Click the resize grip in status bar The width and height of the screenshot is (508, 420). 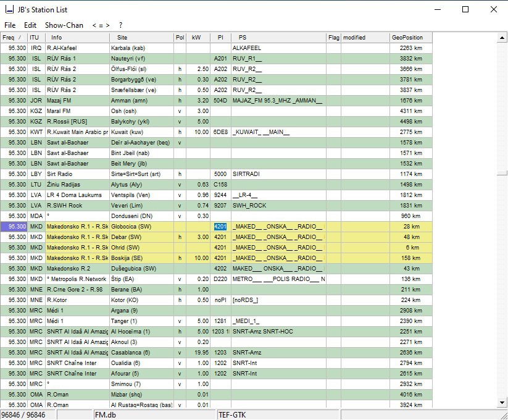click(504, 416)
